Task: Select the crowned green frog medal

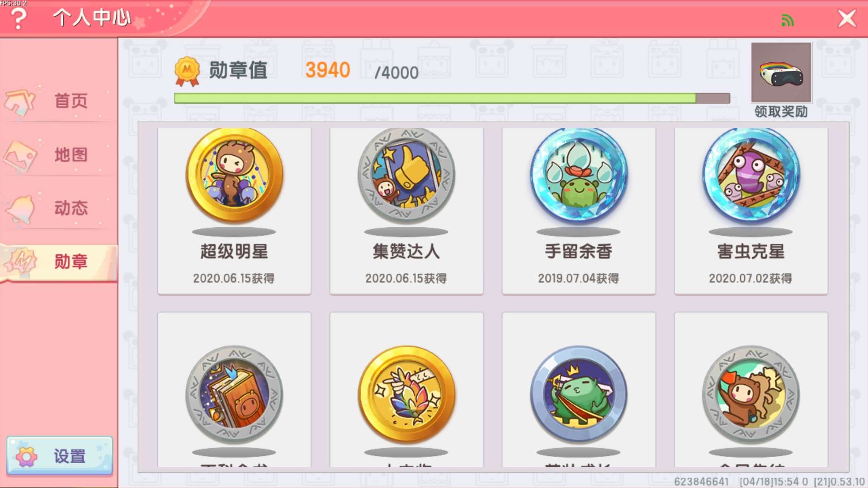Action: tap(579, 394)
